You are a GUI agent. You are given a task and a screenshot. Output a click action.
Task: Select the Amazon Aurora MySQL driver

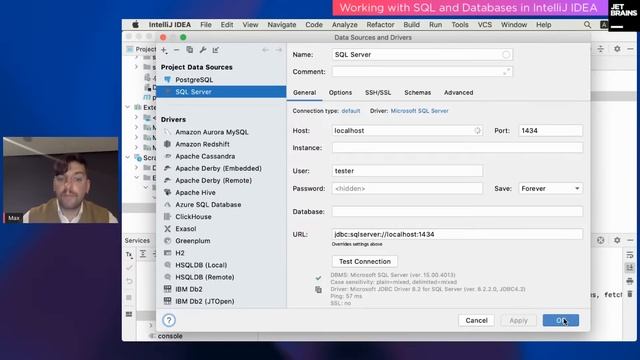pos(212,132)
